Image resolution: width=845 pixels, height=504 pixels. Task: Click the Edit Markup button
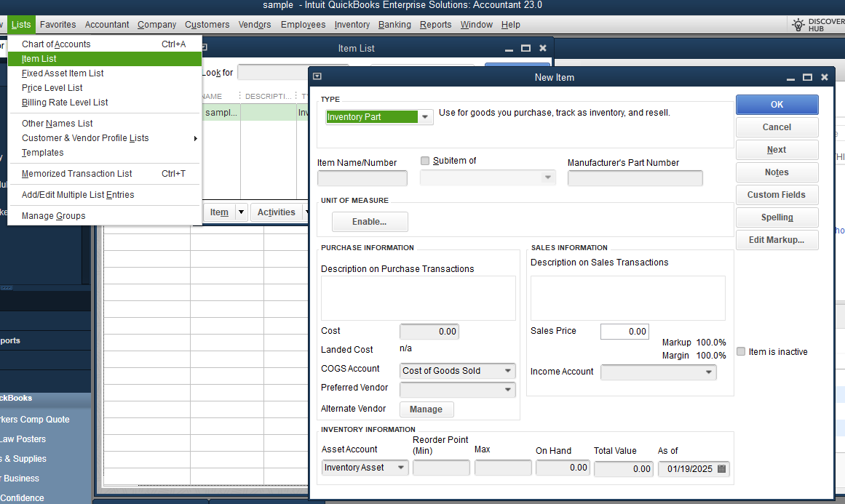777,240
